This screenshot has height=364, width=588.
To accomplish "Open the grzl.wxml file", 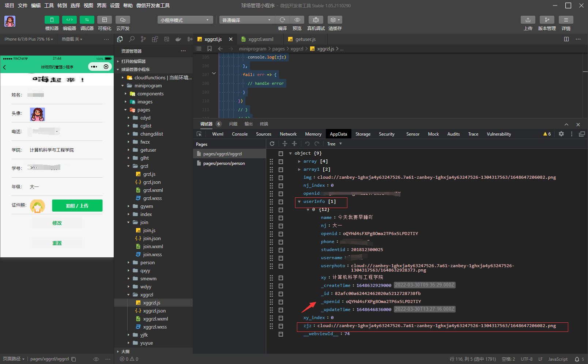I will click(153, 190).
